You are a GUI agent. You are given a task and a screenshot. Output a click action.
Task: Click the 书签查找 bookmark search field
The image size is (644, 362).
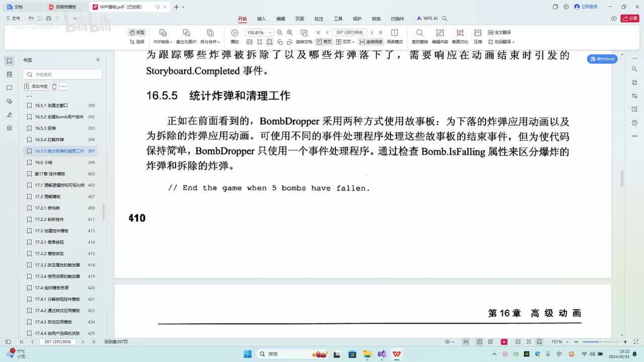[x=62, y=74]
